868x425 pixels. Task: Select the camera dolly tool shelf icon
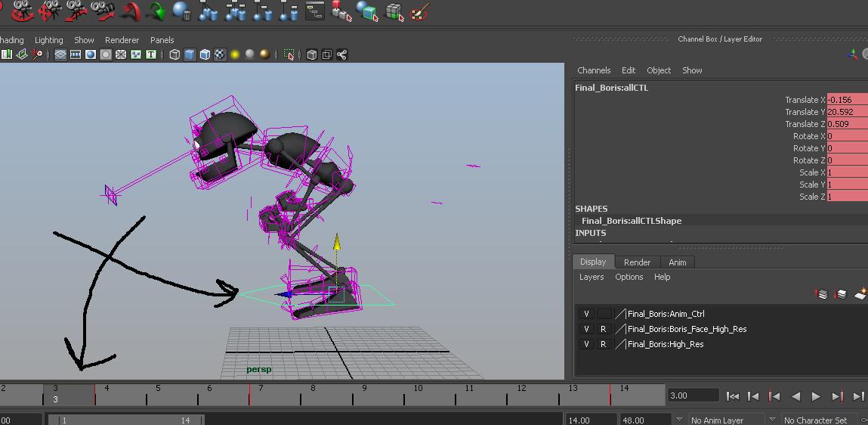tap(76, 10)
